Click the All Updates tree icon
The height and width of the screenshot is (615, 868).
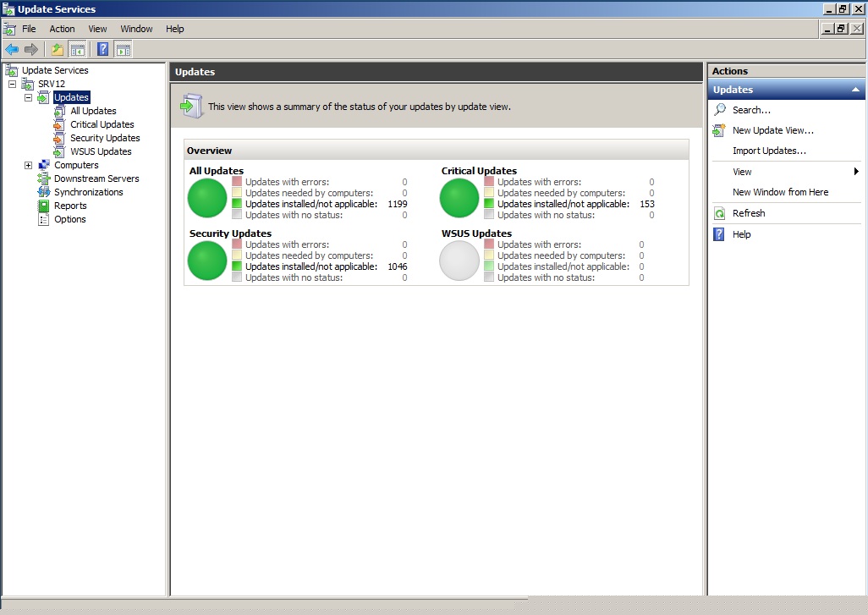click(x=60, y=111)
